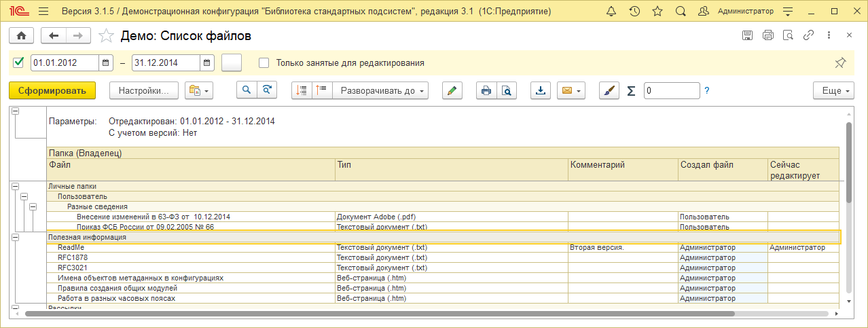Open the 1C main menu logo
Screen dimensions: 868x328
tap(19, 12)
